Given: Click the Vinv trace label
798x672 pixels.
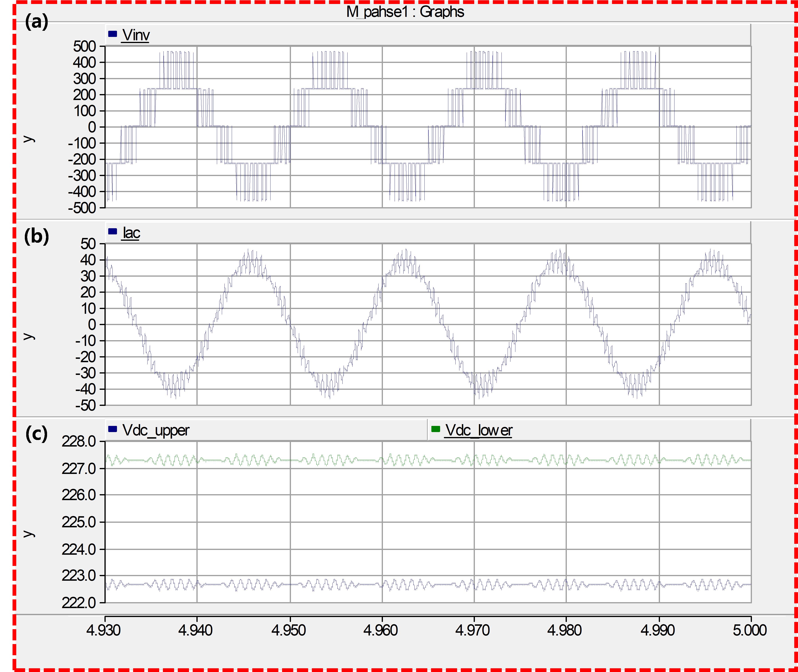Looking at the screenshot, I should (136, 35).
